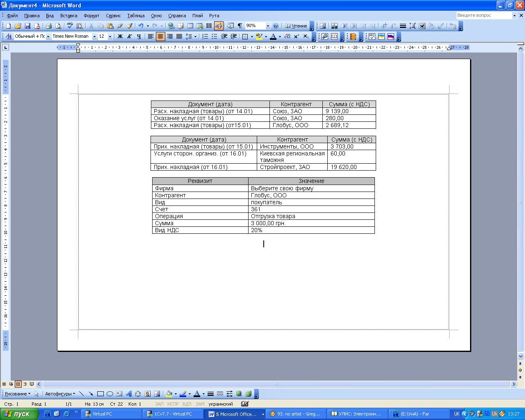Toggle the drawing toolbar button
This screenshot has width=525, height=420.
click(x=219, y=26)
